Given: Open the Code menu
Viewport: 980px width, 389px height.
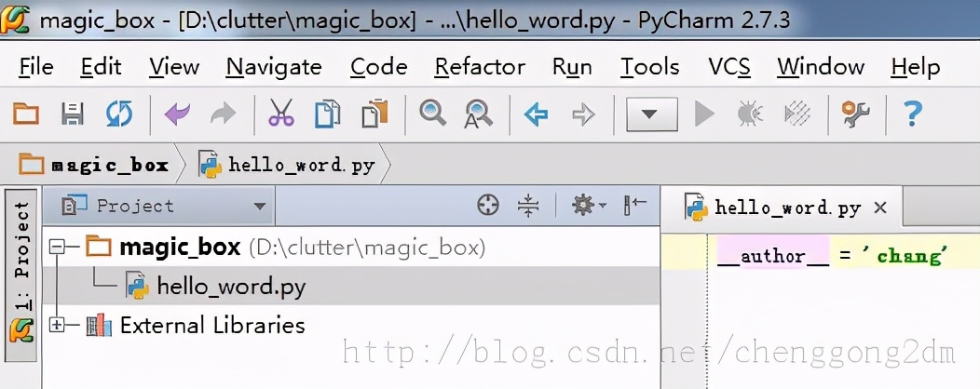Looking at the screenshot, I should pyautogui.click(x=379, y=67).
